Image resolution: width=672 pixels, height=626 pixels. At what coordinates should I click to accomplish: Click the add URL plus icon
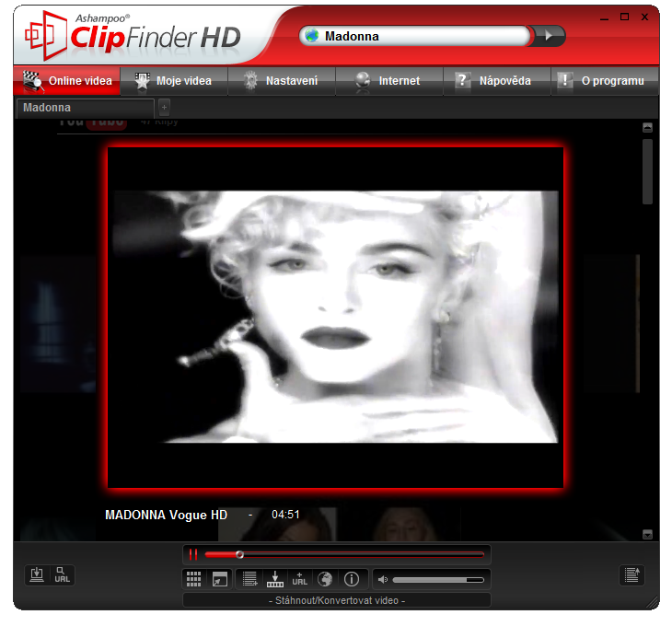(x=299, y=579)
